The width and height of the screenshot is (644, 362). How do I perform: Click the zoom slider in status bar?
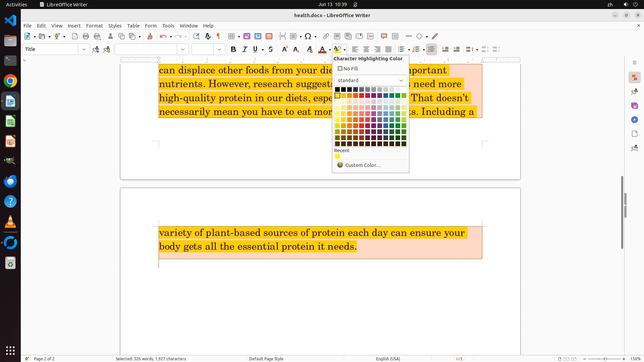[605, 359]
